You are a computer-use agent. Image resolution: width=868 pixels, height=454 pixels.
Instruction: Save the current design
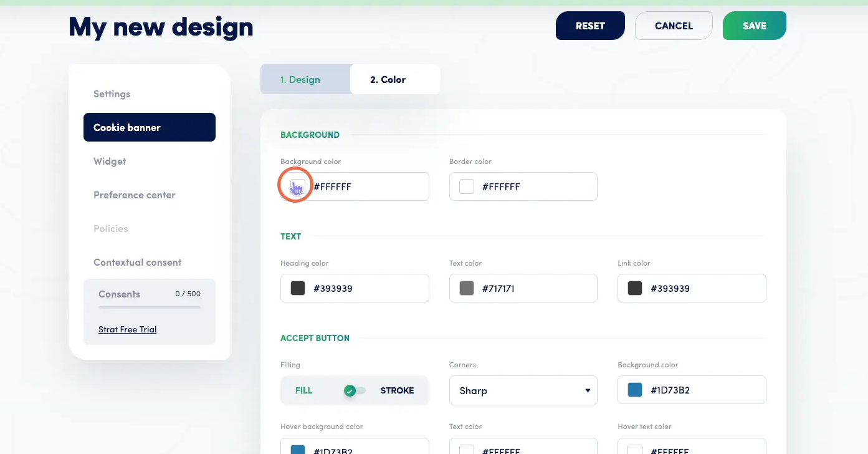tap(754, 26)
